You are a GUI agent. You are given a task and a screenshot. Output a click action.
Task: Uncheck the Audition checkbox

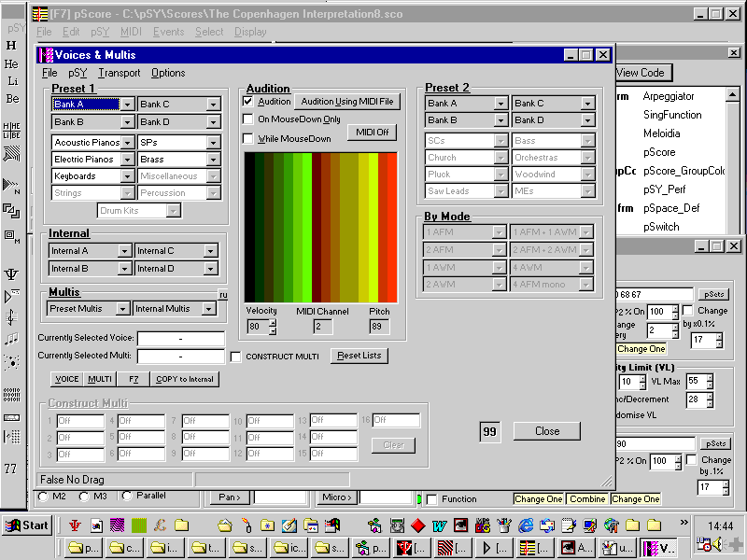click(x=248, y=101)
